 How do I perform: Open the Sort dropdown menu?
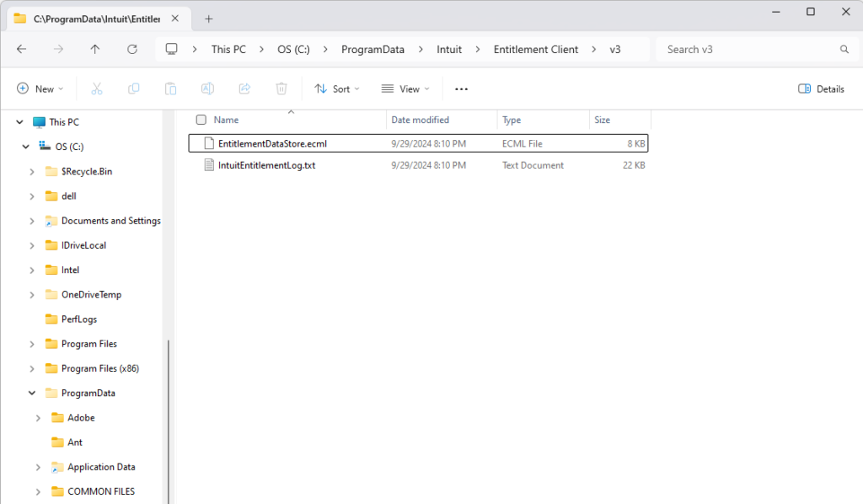click(337, 88)
